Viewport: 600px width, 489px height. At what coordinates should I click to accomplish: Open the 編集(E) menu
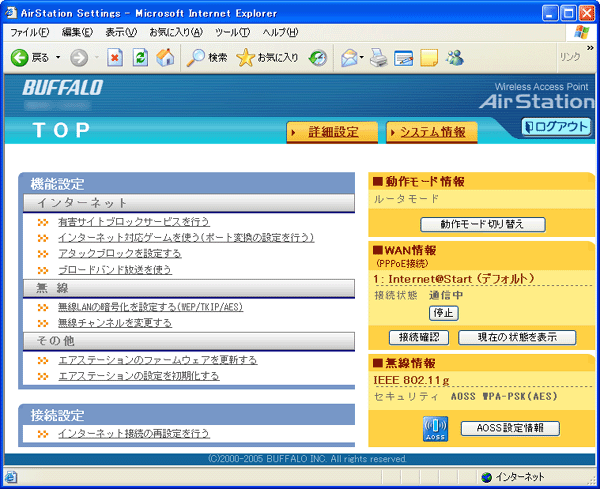77,32
